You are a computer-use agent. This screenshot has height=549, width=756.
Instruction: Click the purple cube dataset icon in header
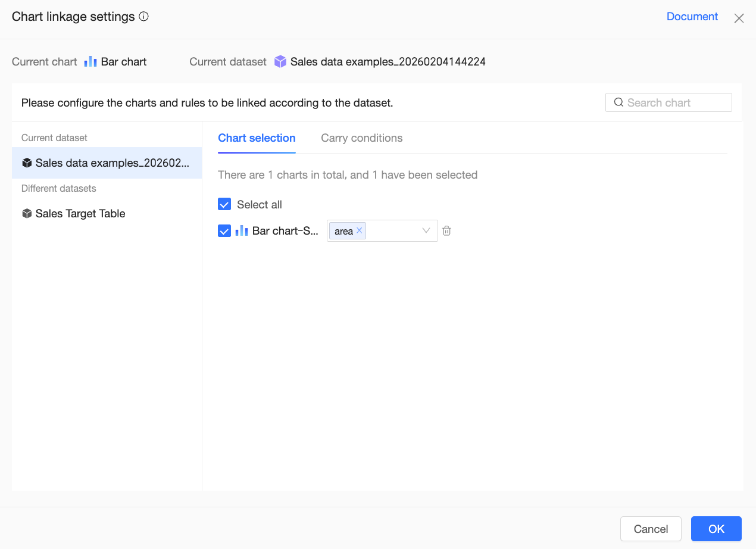280,61
